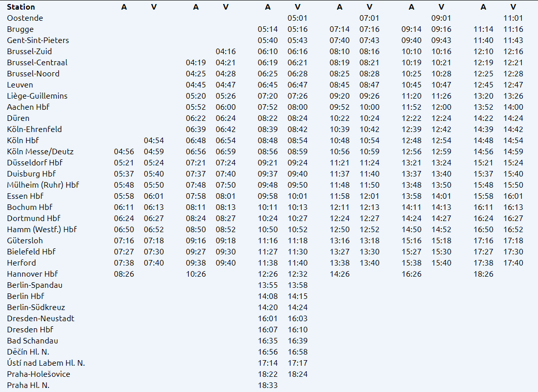
Task: Select the Liège-Guillemins station label
Action: [x=37, y=96]
